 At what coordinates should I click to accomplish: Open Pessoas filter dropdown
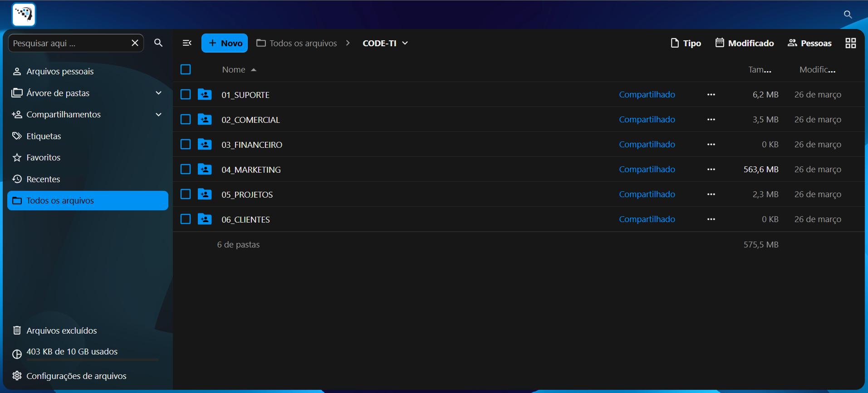[x=810, y=43]
